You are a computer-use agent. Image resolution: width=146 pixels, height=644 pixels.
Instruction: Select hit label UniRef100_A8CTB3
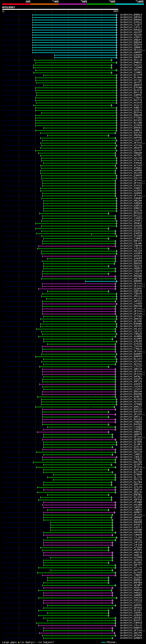(131, 278)
